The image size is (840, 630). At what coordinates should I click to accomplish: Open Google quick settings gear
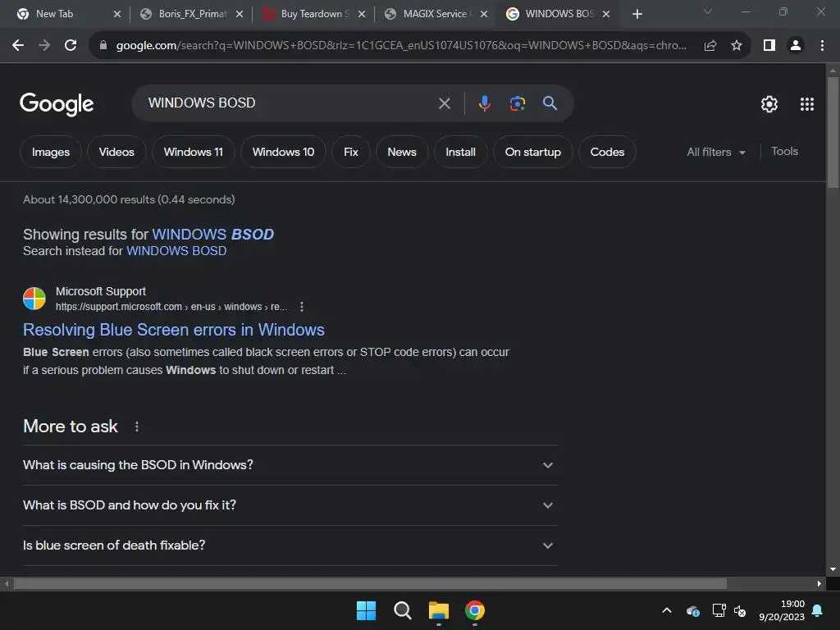click(769, 104)
